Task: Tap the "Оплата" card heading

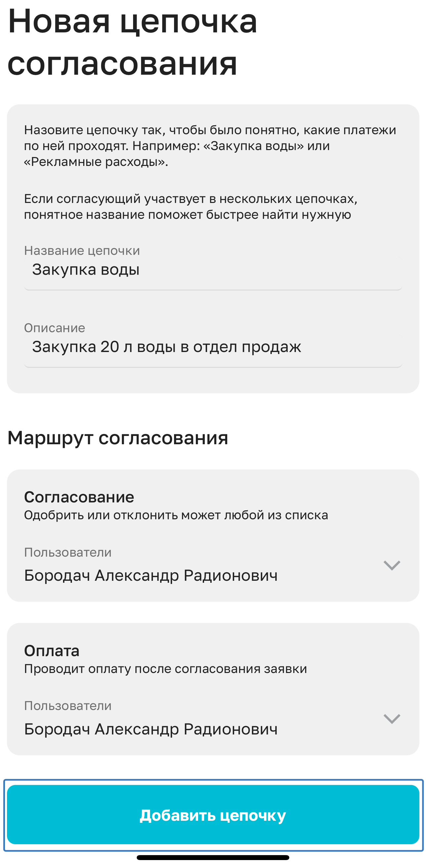Action: coord(52,651)
